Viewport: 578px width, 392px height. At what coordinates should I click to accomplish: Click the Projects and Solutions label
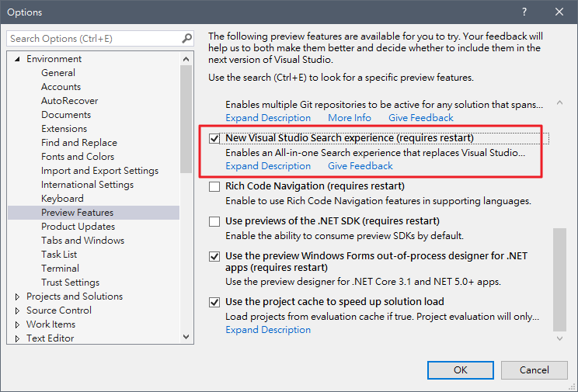75,297
